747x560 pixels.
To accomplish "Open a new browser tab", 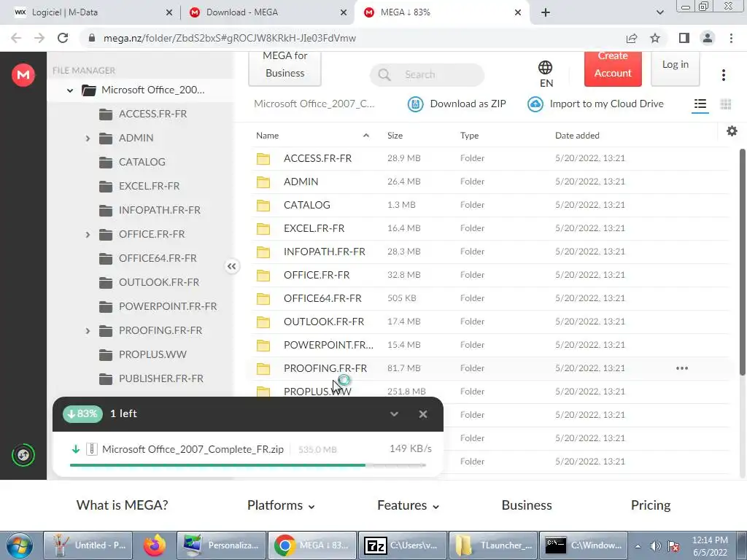I will point(546,12).
